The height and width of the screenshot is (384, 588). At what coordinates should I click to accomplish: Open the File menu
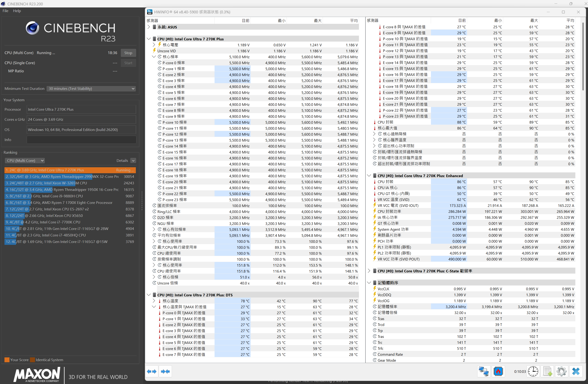[5, 11]
